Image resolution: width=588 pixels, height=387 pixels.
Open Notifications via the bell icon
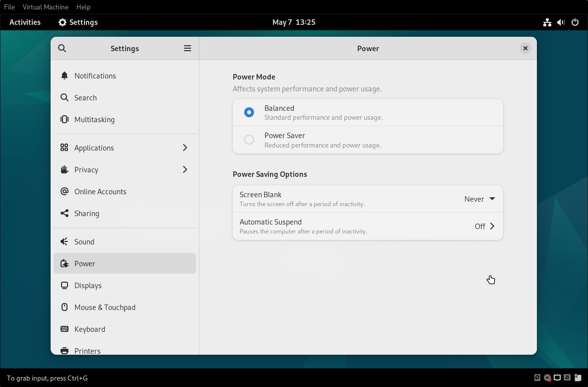click(65, 76)
